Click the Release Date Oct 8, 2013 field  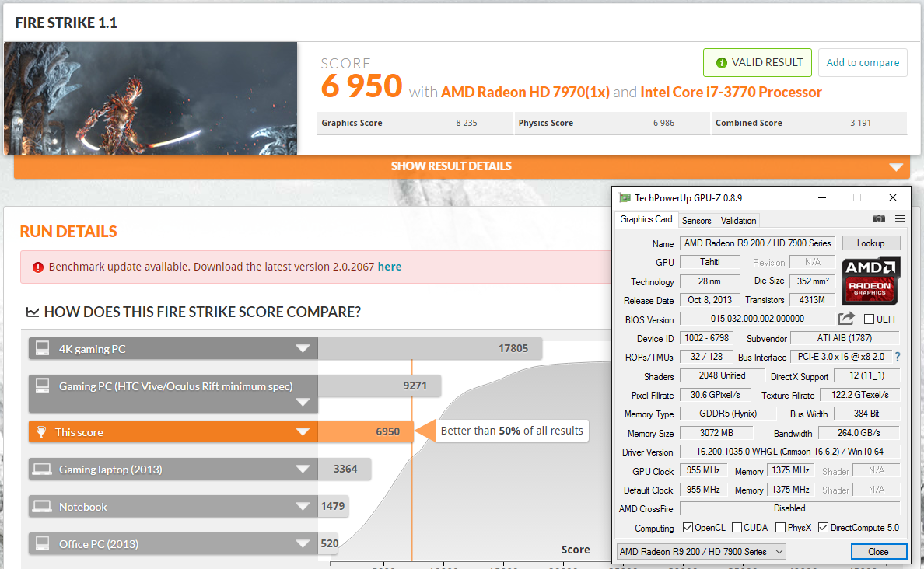[x=709, y=300]
